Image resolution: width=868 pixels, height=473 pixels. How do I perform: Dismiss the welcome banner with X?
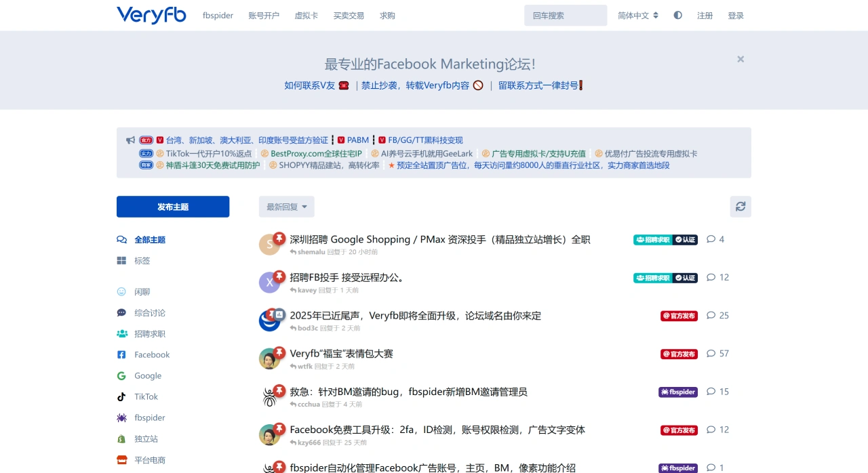coord(741,59)
